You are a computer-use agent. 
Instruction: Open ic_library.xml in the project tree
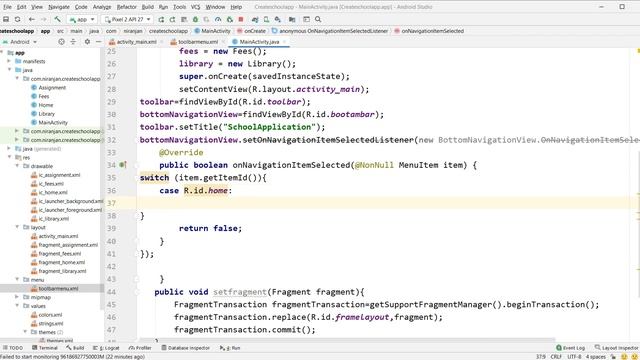54,218
